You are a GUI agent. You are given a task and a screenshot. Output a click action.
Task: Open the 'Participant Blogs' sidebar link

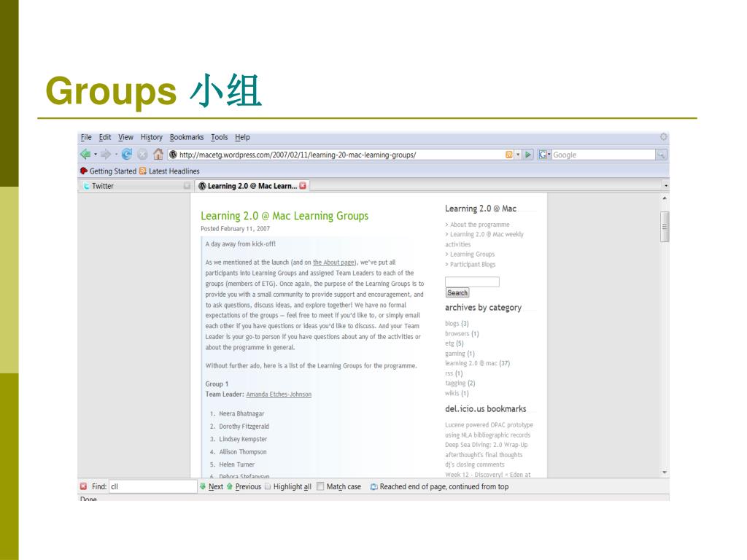coord(473,264)
